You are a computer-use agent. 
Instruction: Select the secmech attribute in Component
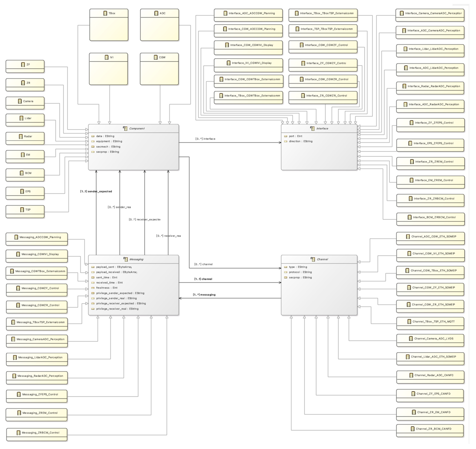108,147
